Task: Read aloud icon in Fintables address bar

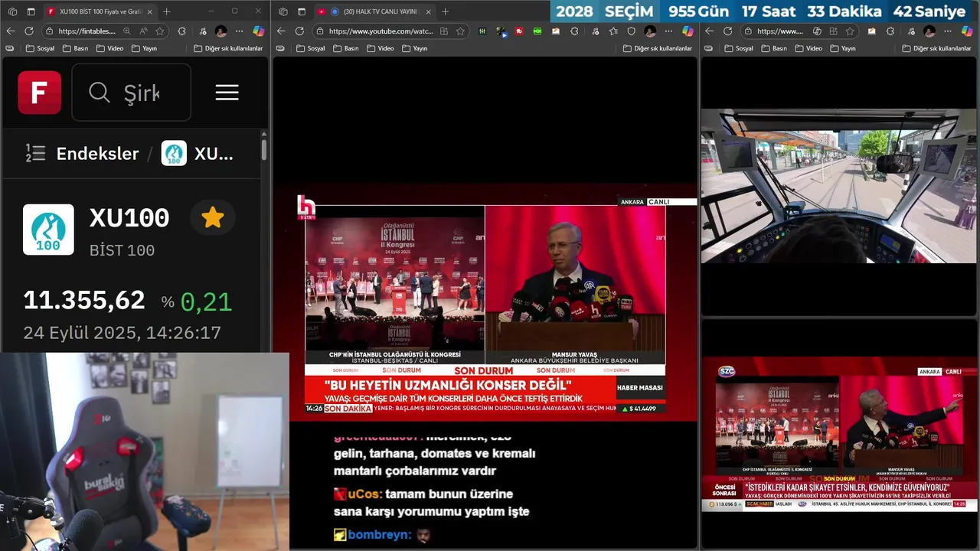Action: [x=143, y=31]
